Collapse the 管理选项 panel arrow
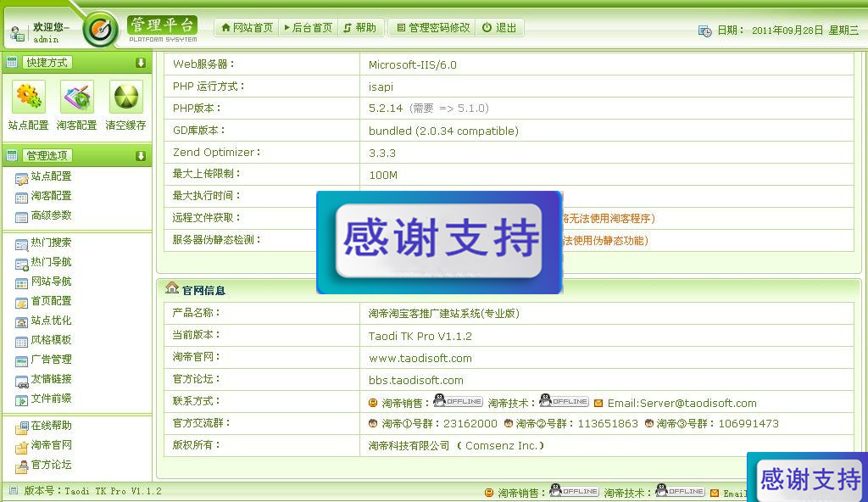Viewport: 868px width, 502px height. (141, 156)
